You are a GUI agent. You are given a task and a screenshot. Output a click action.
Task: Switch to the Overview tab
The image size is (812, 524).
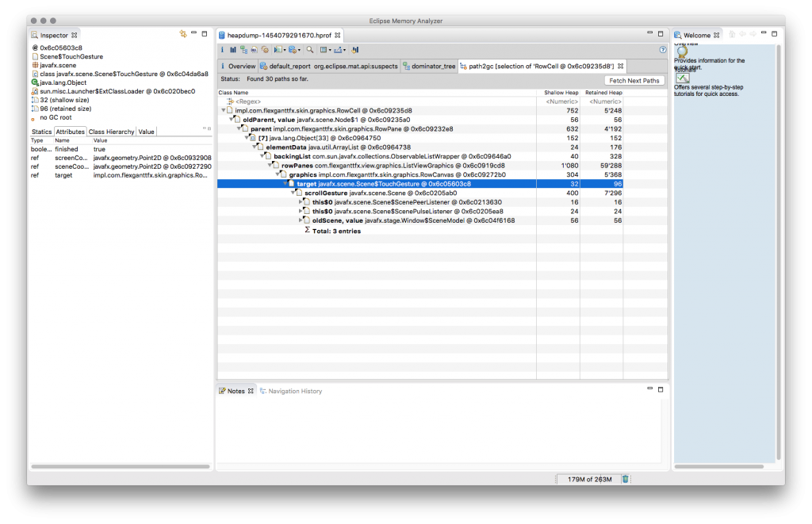point(238,67)
